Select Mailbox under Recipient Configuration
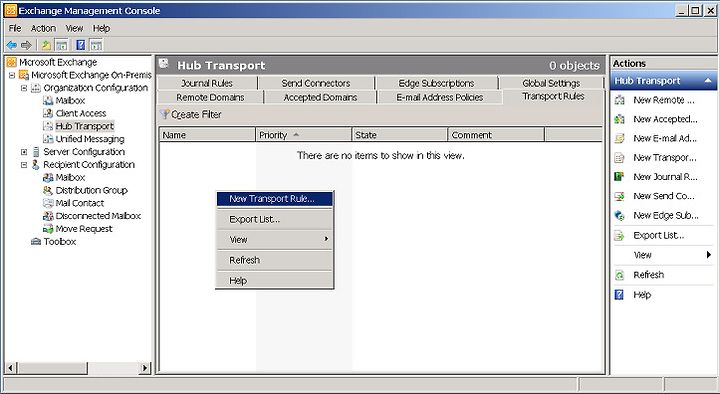720x394 pixels. [70, 178]
